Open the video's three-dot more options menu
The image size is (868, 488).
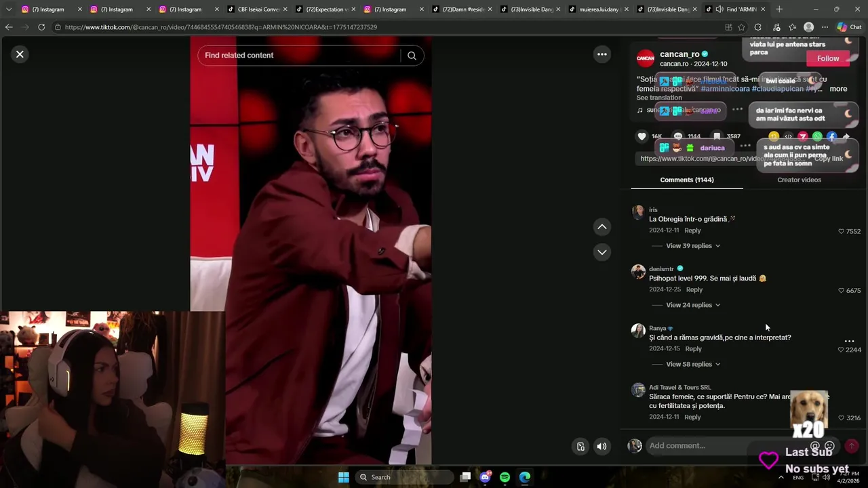pyautogui.click(x=601, y=54)
